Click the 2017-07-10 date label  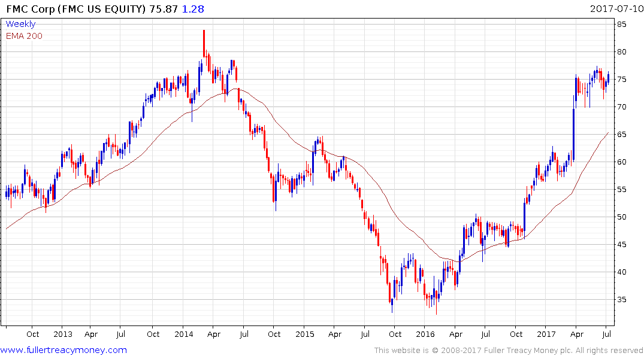(616, 9)
